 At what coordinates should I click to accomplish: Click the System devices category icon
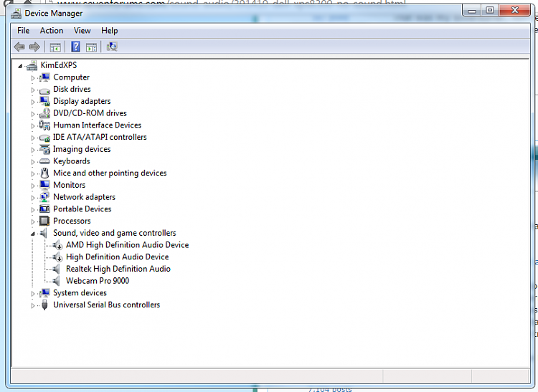(x=44, y=293)
